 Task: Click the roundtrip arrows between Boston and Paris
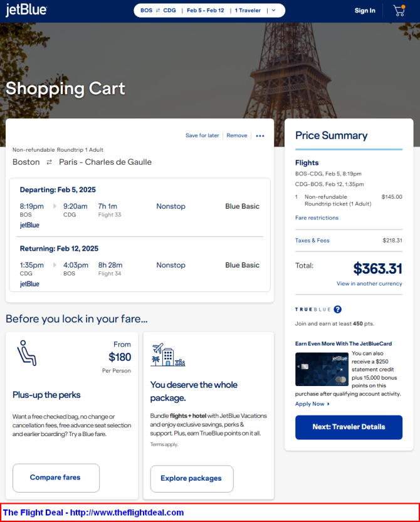[50, 162]
